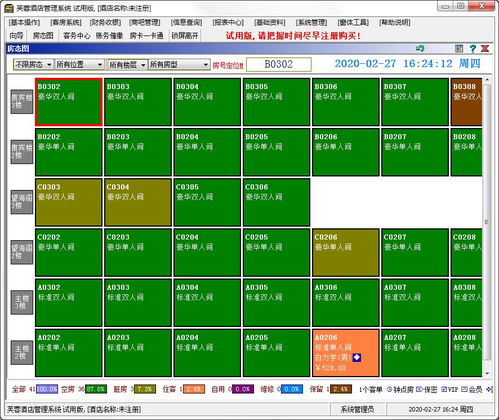The height and width of the screenshot is (420, 499).
Task: Click the 住客 orange legend swatch
Action: click(194, 389)
